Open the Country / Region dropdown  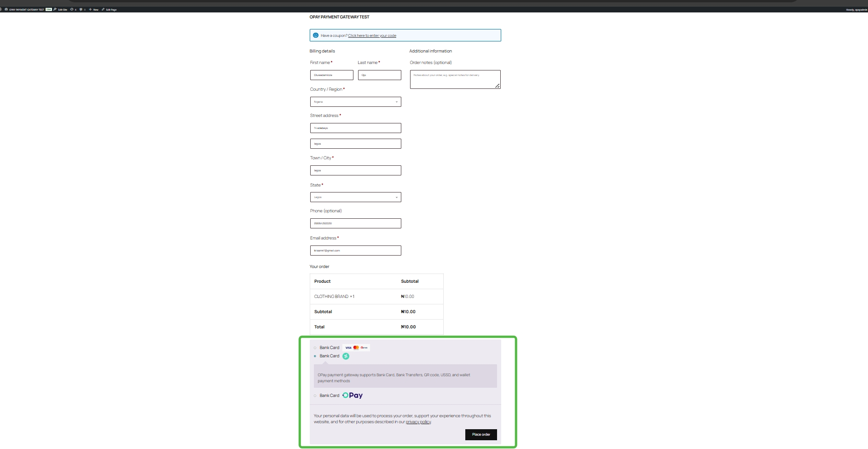pos(355,102)
